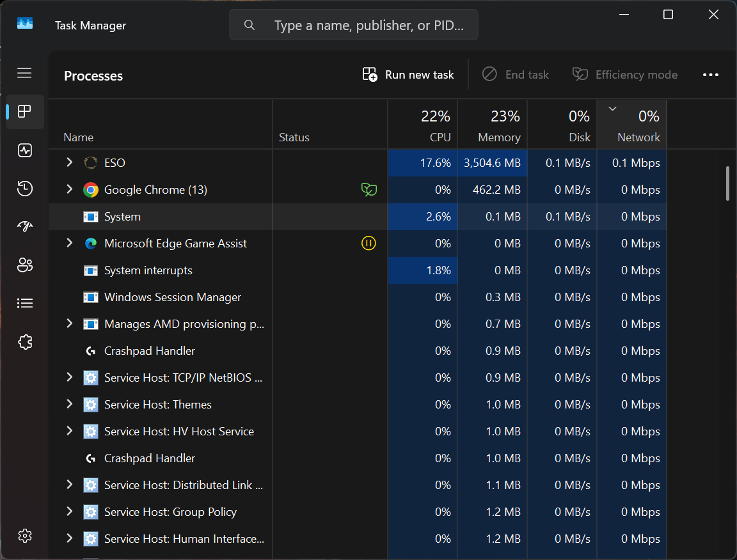Open the three-dot more options menu
Screen dimensions: 737x560
coord(710,75)
